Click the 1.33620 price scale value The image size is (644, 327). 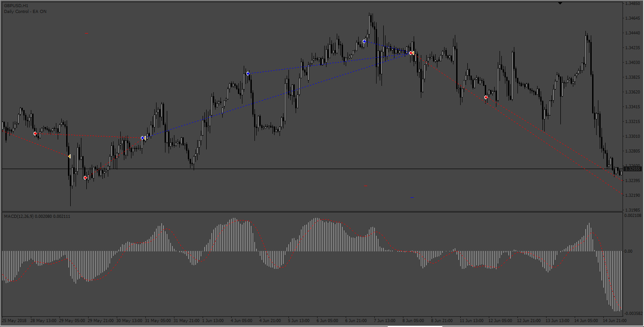tap(633, 92)
